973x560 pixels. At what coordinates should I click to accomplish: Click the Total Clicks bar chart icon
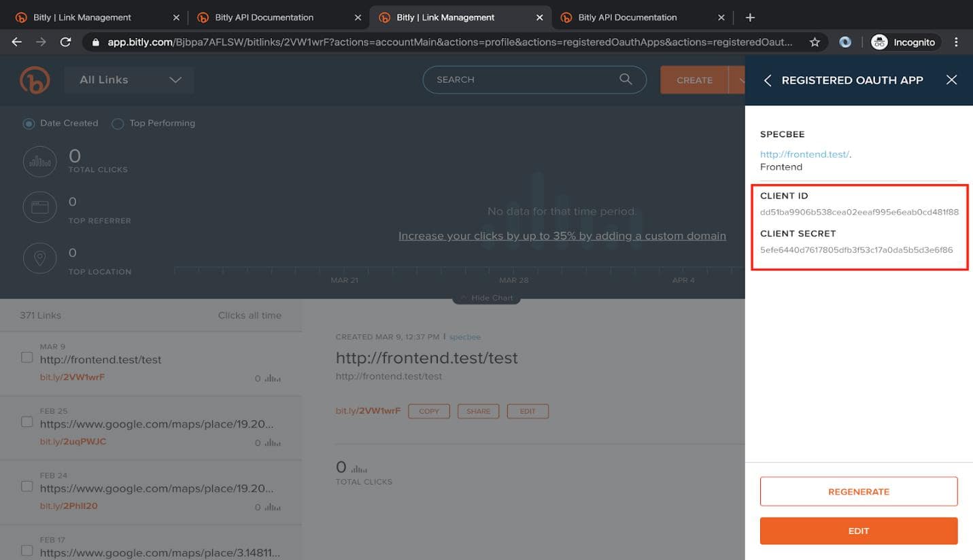click(40, 161)
